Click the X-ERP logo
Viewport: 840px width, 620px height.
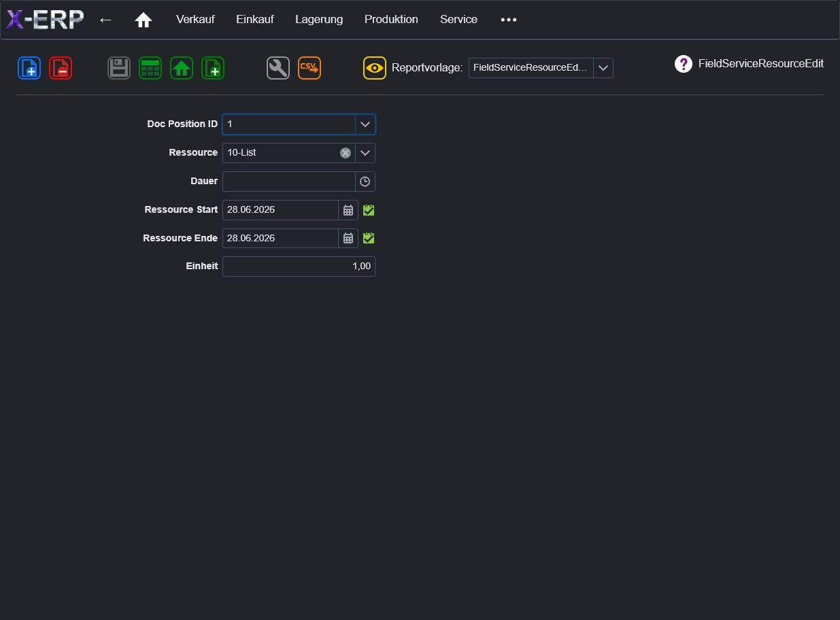click(45, 20)
